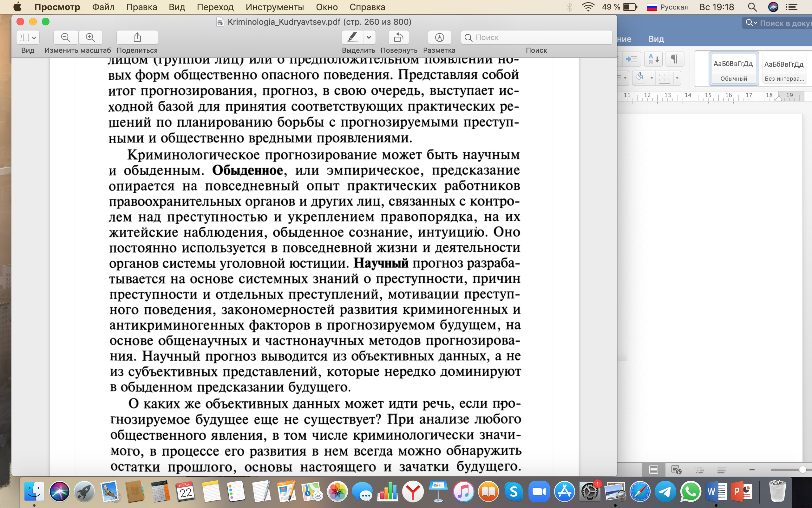Select the Highlight marker tool
The height and width of the screenshot is (508, 812).
coord(352,37)
